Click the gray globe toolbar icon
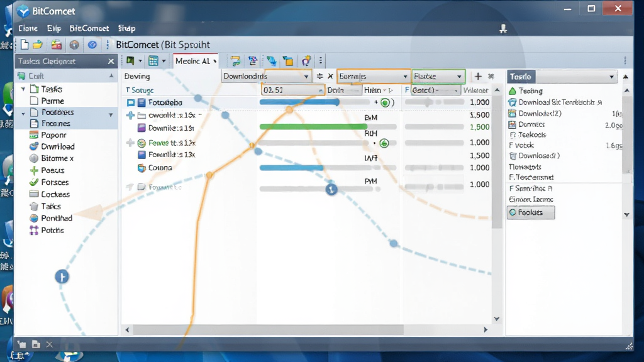644x362 pixels. coord(74,45)
